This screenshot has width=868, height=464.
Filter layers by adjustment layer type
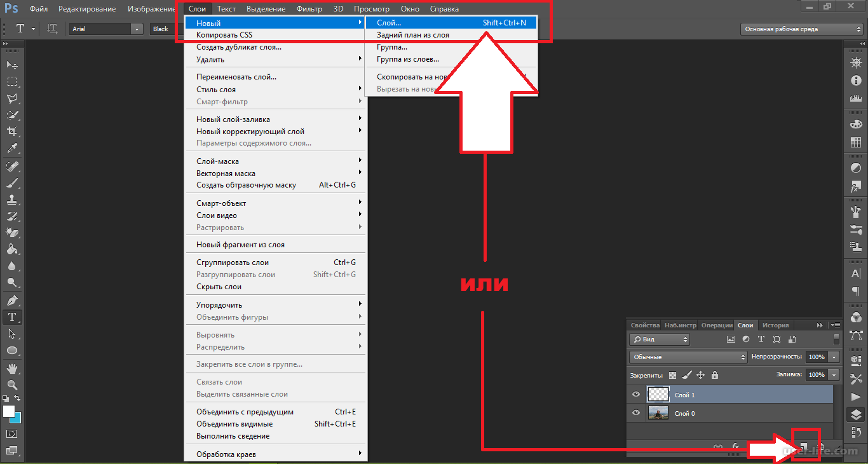coord(746,340)
